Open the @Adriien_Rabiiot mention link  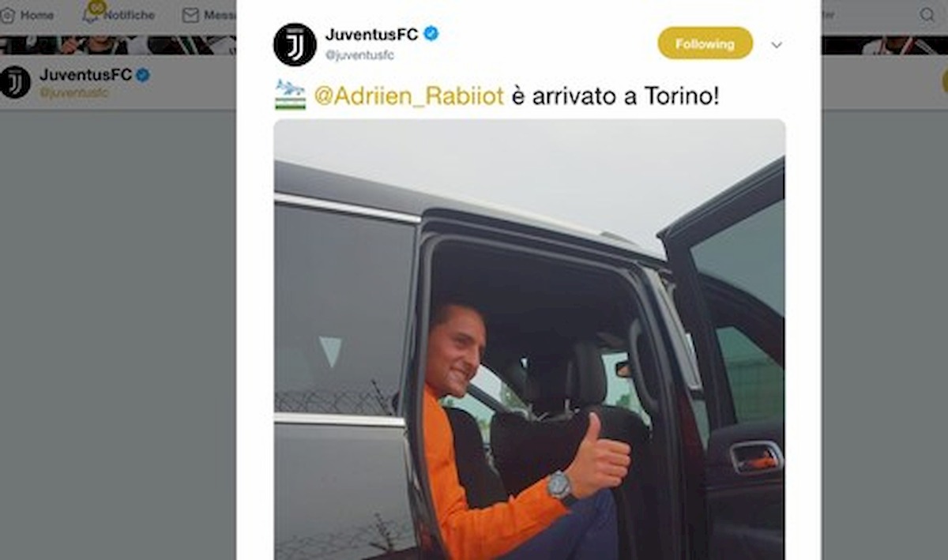pos(409,96)
